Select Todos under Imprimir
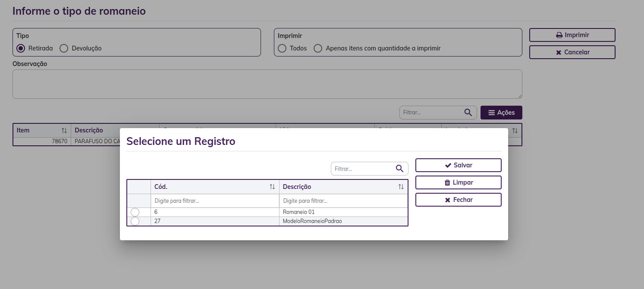 pos(282,48)
